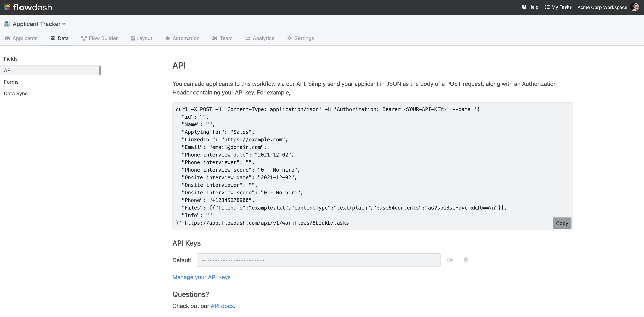Screen dimensions: 644x317
Task: Select Fields in the sidebar
Action: point(50,59)
